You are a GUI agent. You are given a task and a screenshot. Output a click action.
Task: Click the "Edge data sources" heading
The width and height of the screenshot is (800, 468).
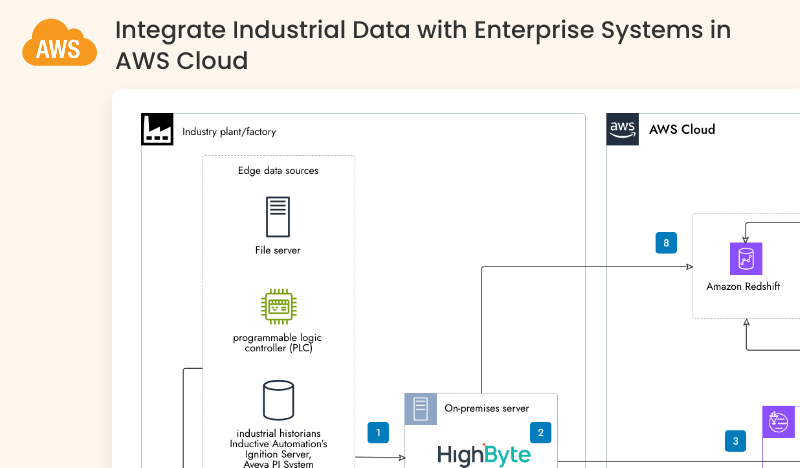(x=278, y=171)
